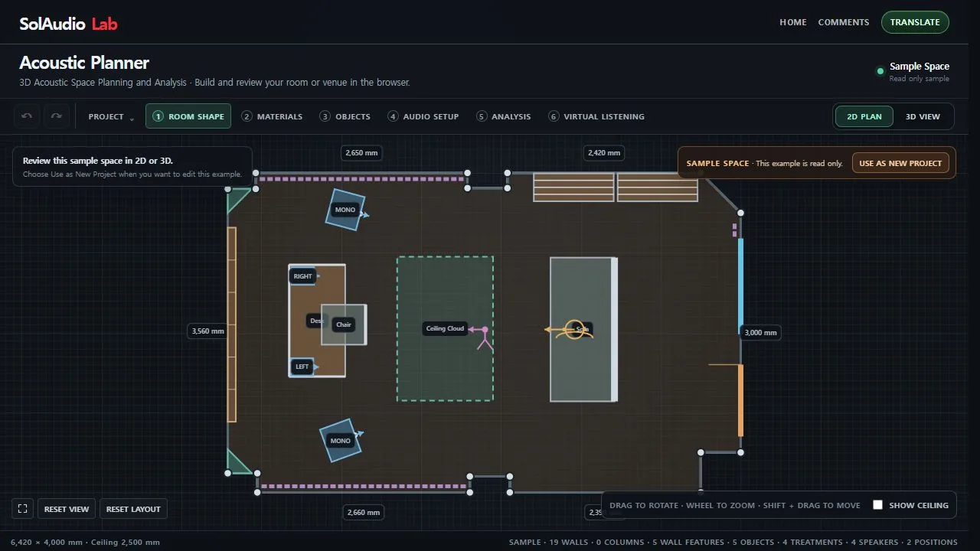Click the 2,650 mm wall dimension label
This screenshot has height=551, width=980.
(361, 153)
